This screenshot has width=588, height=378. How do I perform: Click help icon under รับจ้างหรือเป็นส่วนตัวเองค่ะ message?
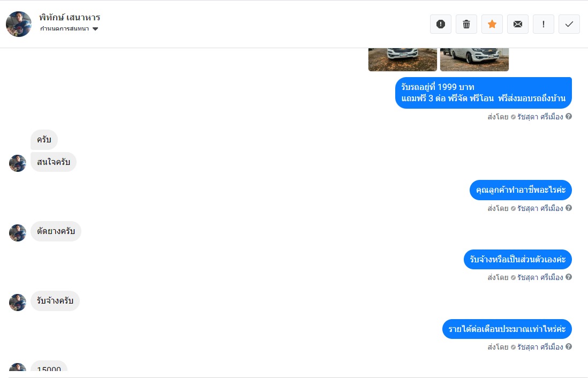click(569, 277)
